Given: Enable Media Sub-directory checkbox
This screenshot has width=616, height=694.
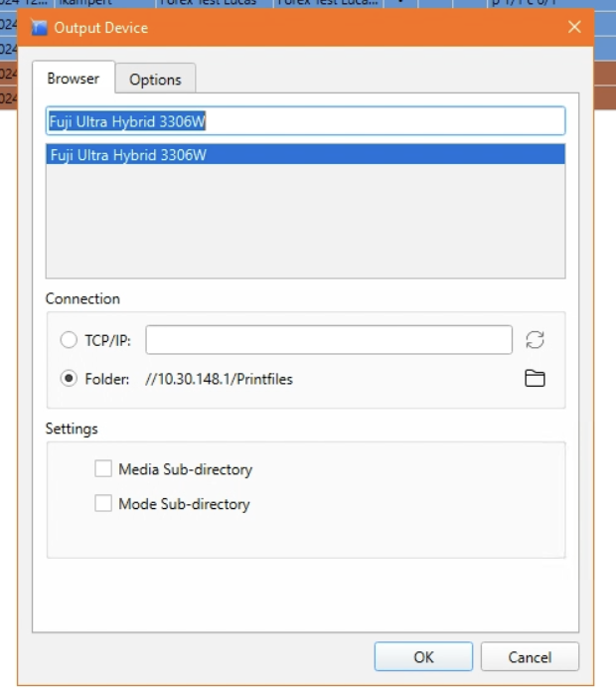Looking at the screenshot, I should pos(103,468).
